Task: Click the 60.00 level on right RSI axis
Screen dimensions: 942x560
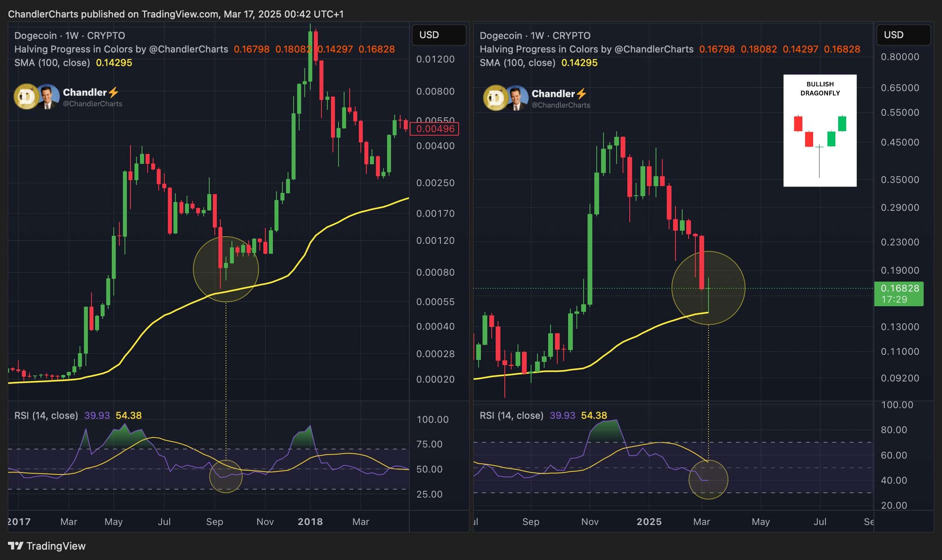Action: [894, 455]
